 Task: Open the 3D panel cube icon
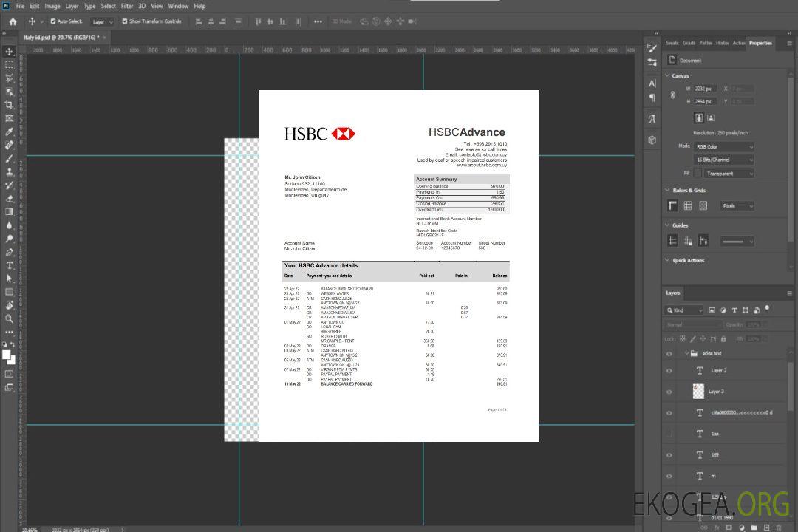652,140
